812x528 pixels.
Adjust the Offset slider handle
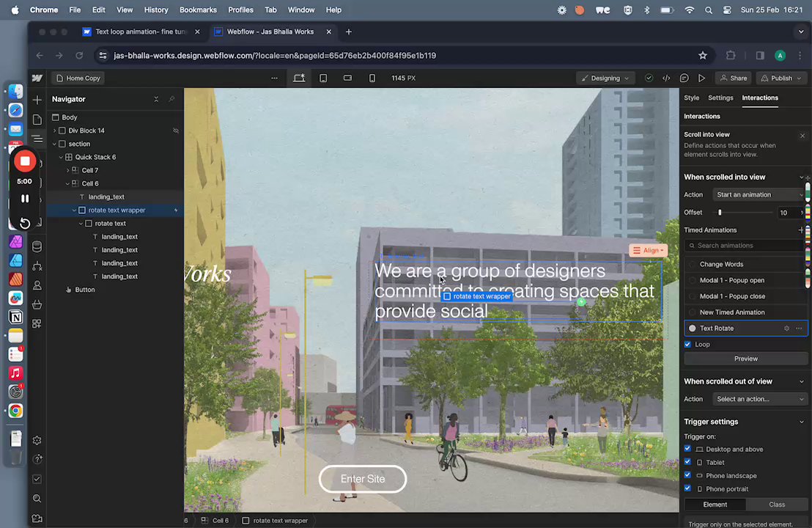pyautogui.click(x=720, y=213)
